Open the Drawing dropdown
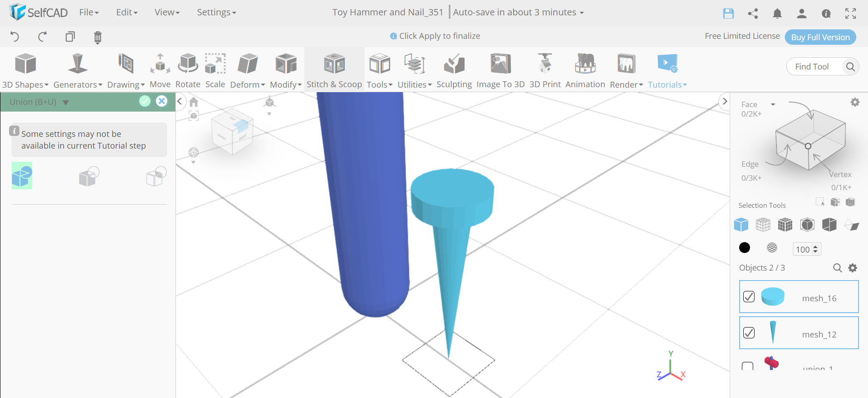The height and width of the screenshot is (398, 868). coord(126,71)
